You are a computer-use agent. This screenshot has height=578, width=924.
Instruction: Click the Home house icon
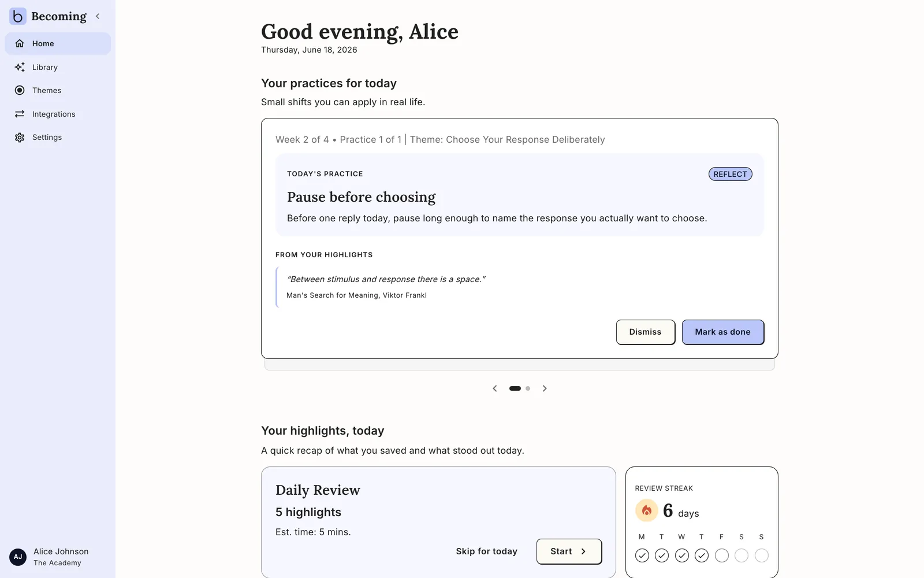click(x=20, y=43)
